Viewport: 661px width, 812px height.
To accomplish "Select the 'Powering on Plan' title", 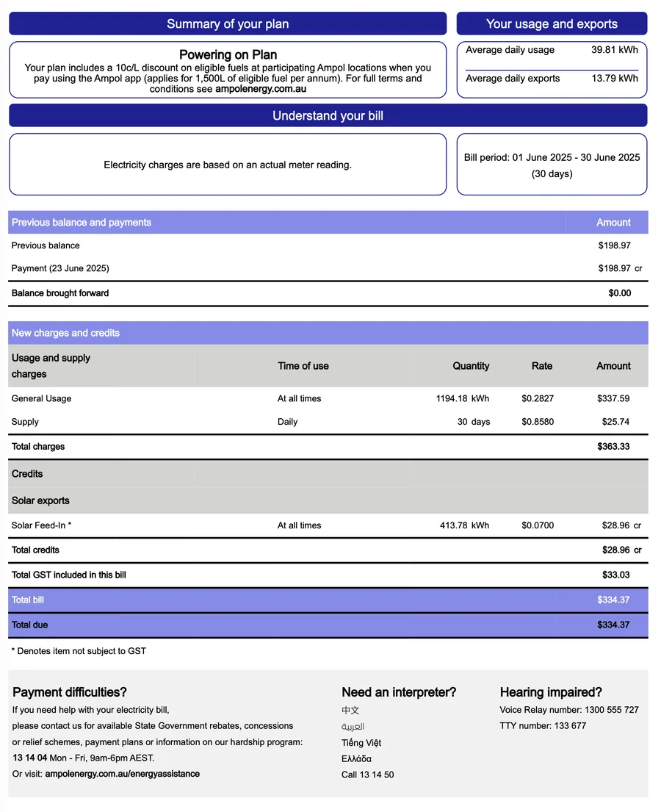I will [x=228, y=54].
